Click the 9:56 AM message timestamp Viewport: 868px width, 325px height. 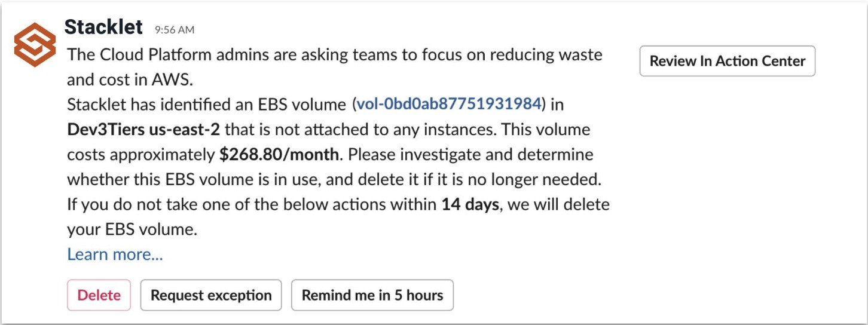(x=175, y=29)
